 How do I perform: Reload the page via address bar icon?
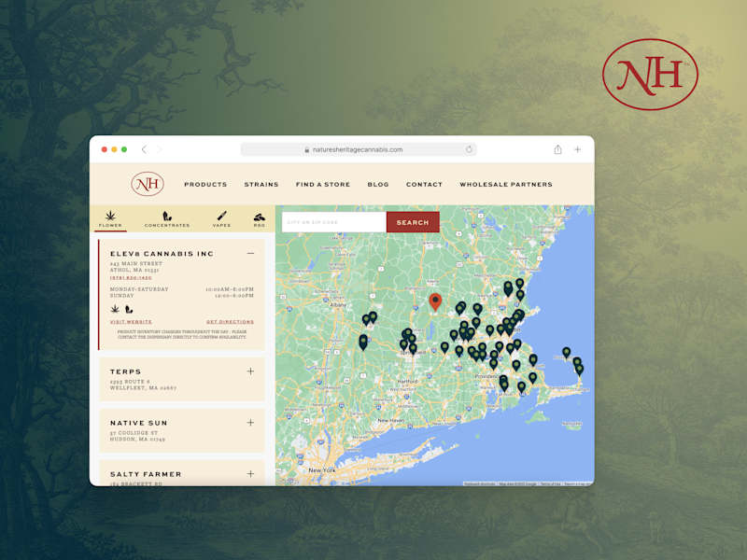(x=469, y=149)
